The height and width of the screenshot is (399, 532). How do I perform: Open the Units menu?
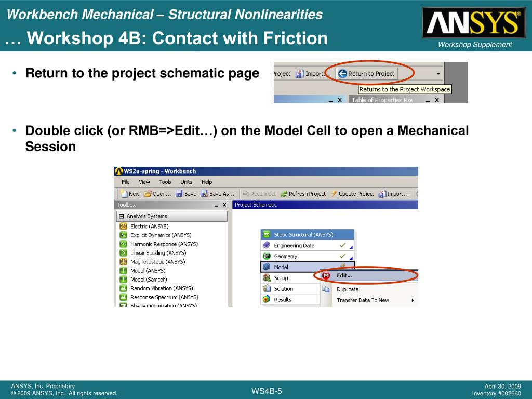187,182
